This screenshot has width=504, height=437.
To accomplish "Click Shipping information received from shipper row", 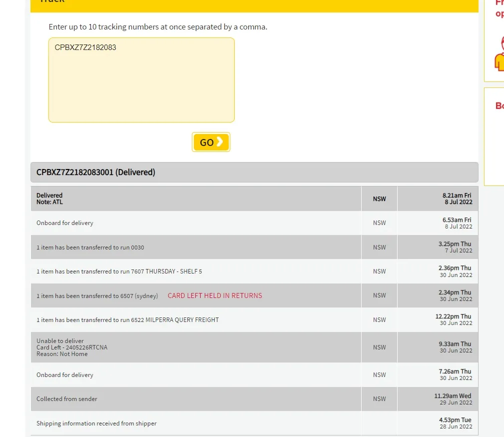I will (x=96, y=423).
